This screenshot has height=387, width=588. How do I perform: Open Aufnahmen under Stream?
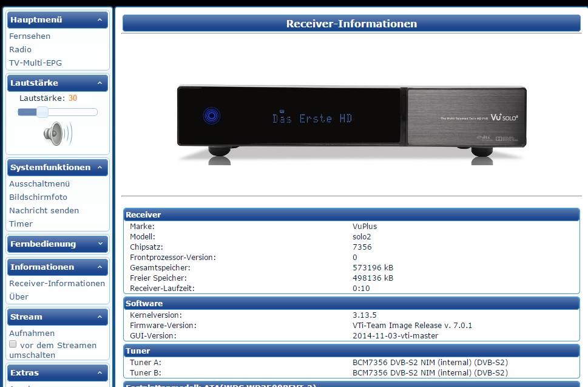32,334
